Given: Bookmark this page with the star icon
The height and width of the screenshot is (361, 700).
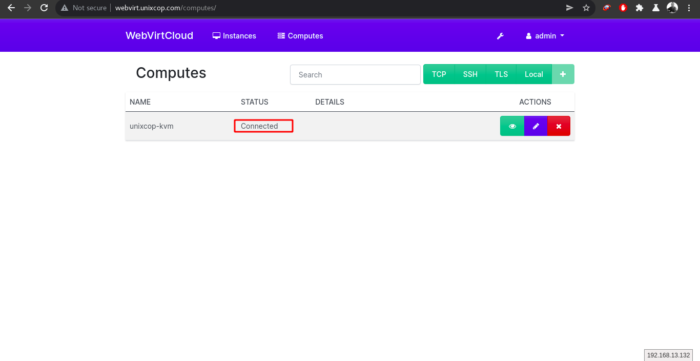Looking at the screenshot, I should 586,8.
